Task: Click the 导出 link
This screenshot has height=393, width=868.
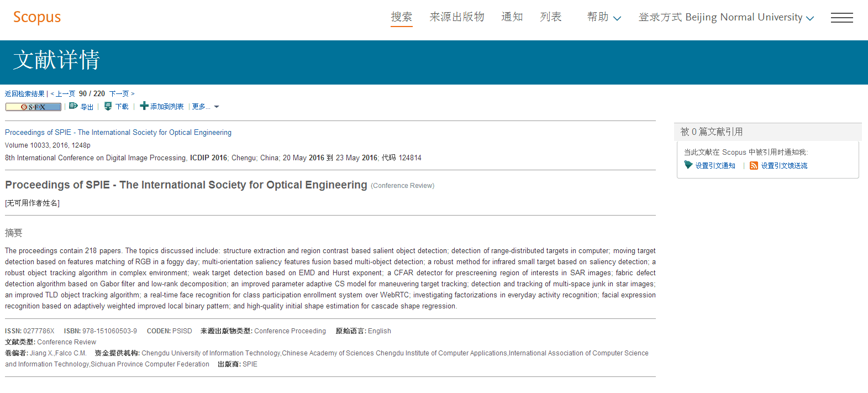Action: [87, 107]
